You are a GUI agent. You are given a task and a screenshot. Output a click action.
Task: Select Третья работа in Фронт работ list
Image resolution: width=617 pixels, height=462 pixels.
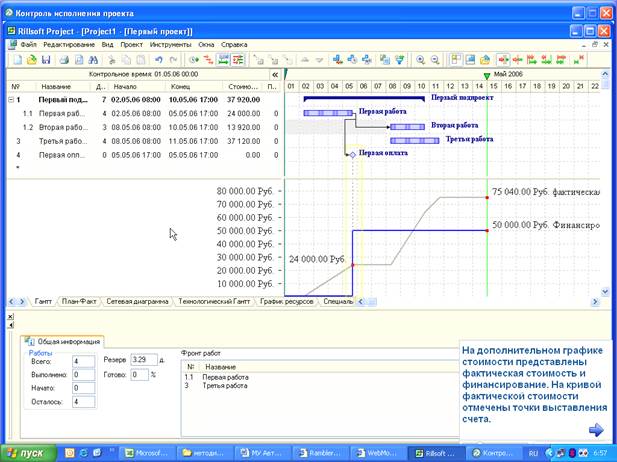tap(226, 385)
